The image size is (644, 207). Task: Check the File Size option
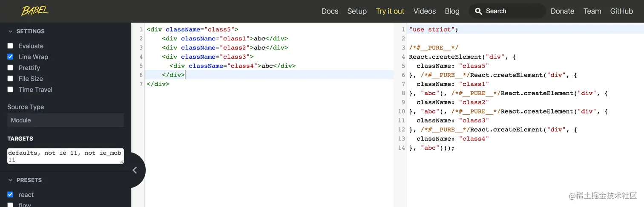(x=11, y=79)
